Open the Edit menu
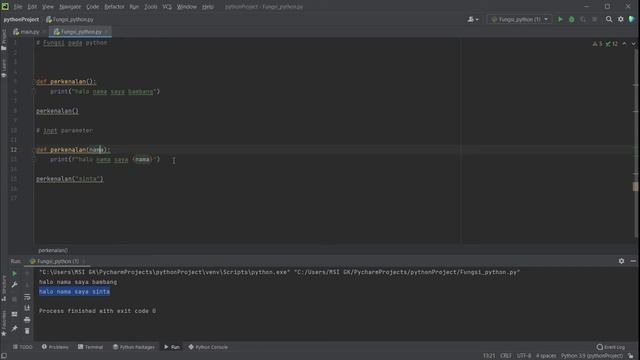This screenshot has width=640, height=360. coord(32,7)
